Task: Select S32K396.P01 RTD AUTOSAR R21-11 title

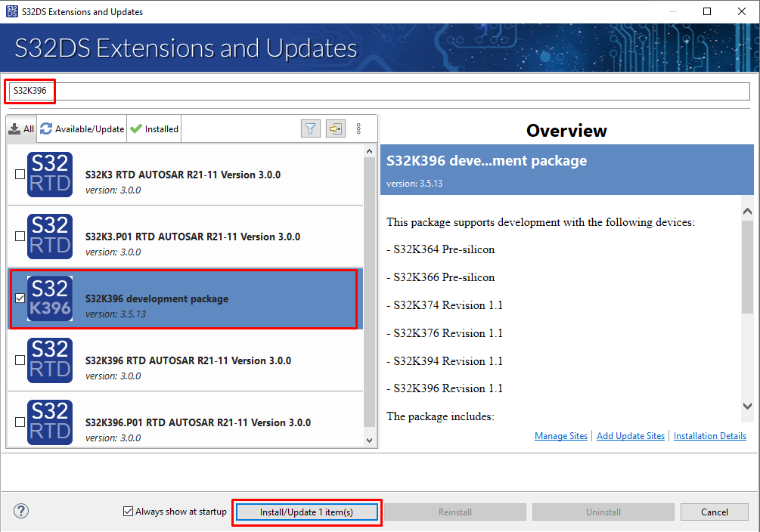Action: click(x=198, y=422)
